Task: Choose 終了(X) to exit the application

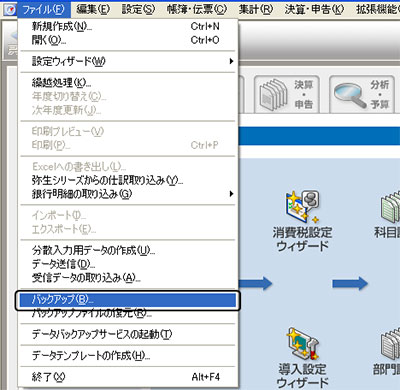Action: click(127, 377)
